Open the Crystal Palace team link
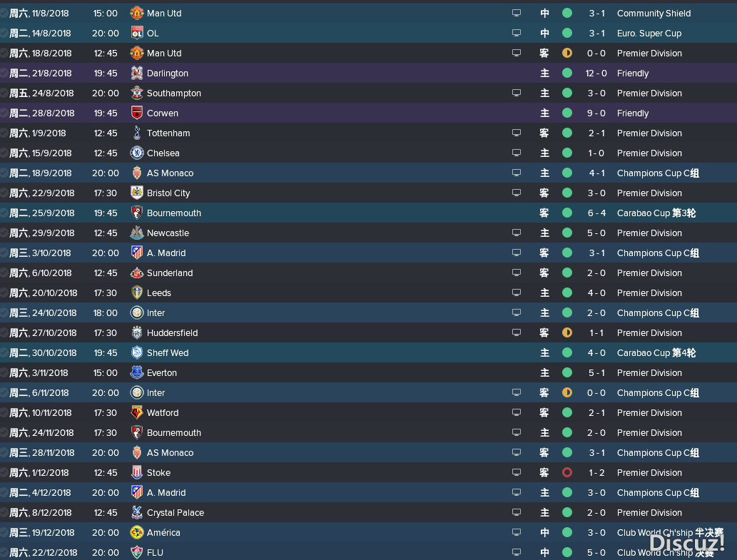Screen dimensions: 737x560 [x=176, y=512]
